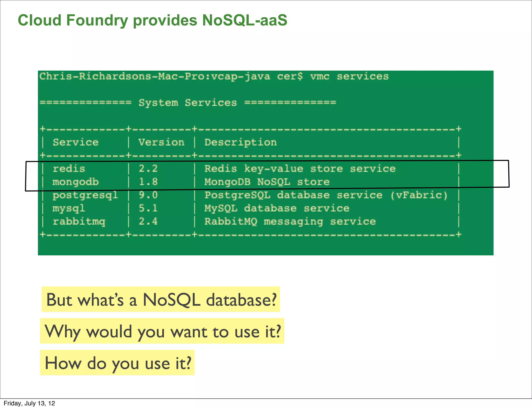Select the 'mysql' service name
This screenshot has height=409, width=532.
pyautogui.click(x=69, y=209)
